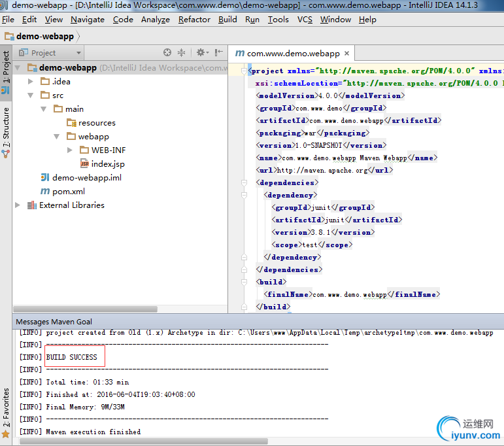Image resolution: width=504 pixels, height=446 pixels.
Task: Click the version 1.0-SNAPSHOT line in editor
Action: (x=321, y=145)
